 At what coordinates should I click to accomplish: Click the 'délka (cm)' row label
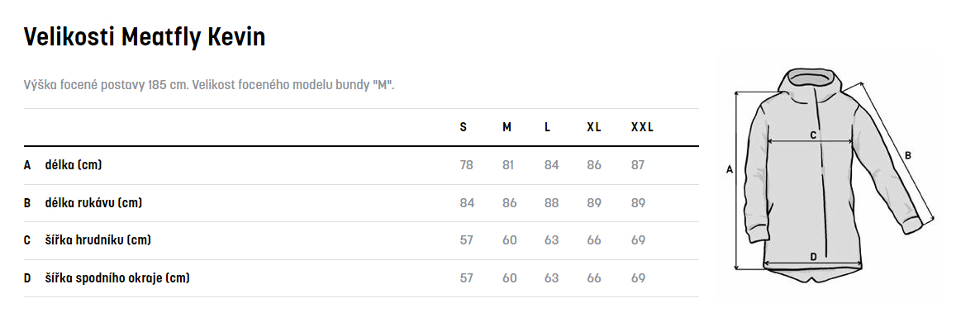[73, 165]
